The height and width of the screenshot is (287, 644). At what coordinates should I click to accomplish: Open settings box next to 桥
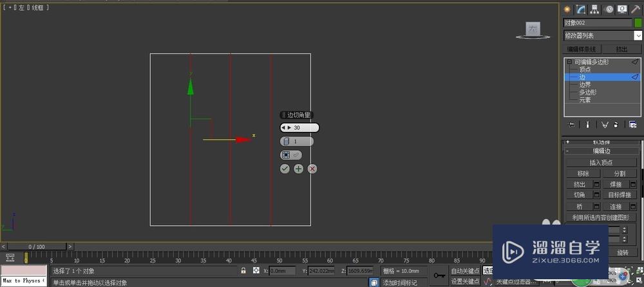(597, 207)
